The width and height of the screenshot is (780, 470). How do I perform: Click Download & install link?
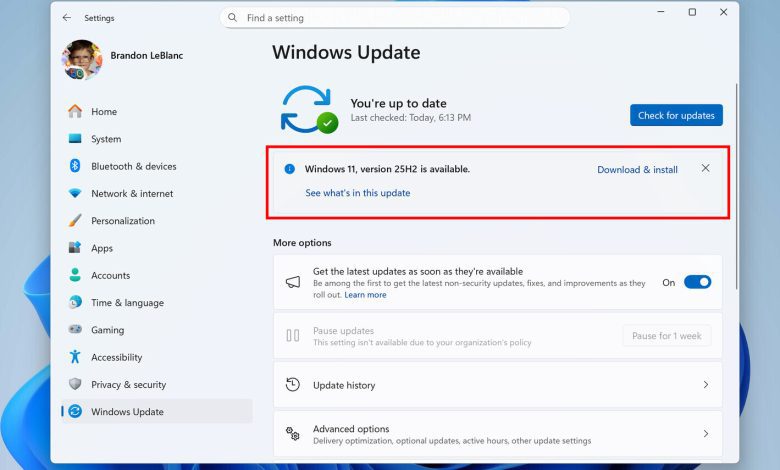point(637,170)
